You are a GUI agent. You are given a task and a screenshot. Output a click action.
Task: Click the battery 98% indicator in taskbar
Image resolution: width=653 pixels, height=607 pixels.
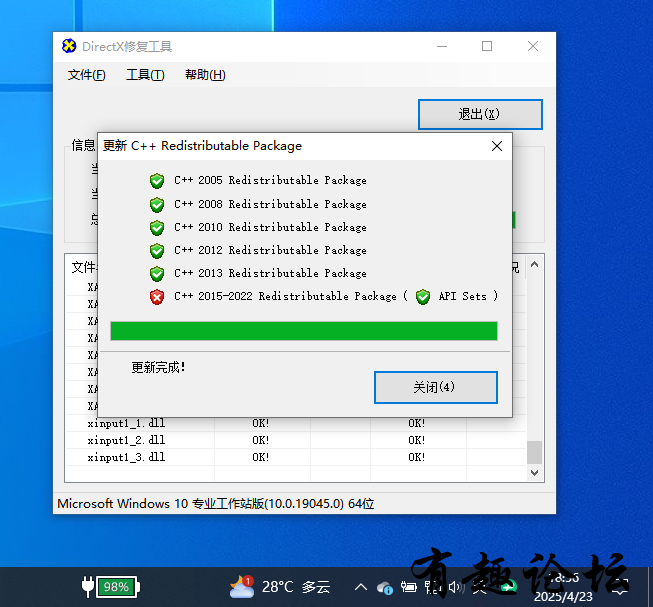[111, 587]
